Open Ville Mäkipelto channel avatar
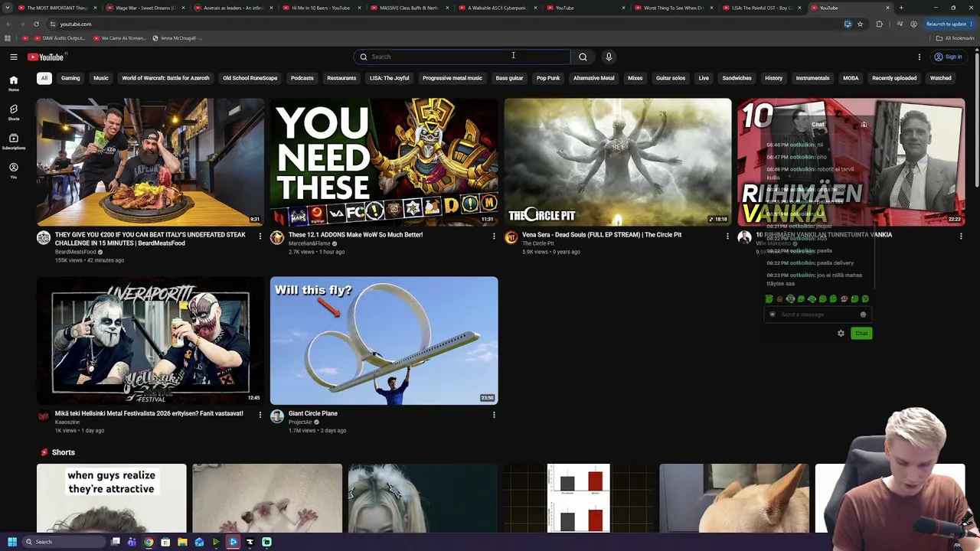The height and width of the screenshot is (551, 980). [744, 238]
